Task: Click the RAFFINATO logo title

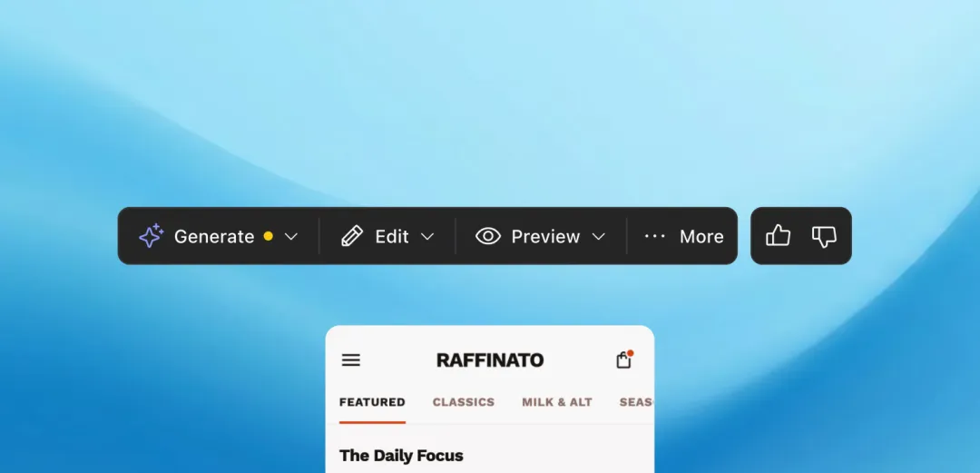Action: (490, 360)
